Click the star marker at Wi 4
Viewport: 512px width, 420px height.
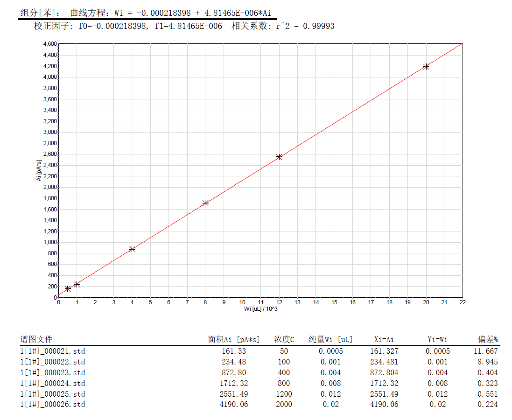coord(132,249)
